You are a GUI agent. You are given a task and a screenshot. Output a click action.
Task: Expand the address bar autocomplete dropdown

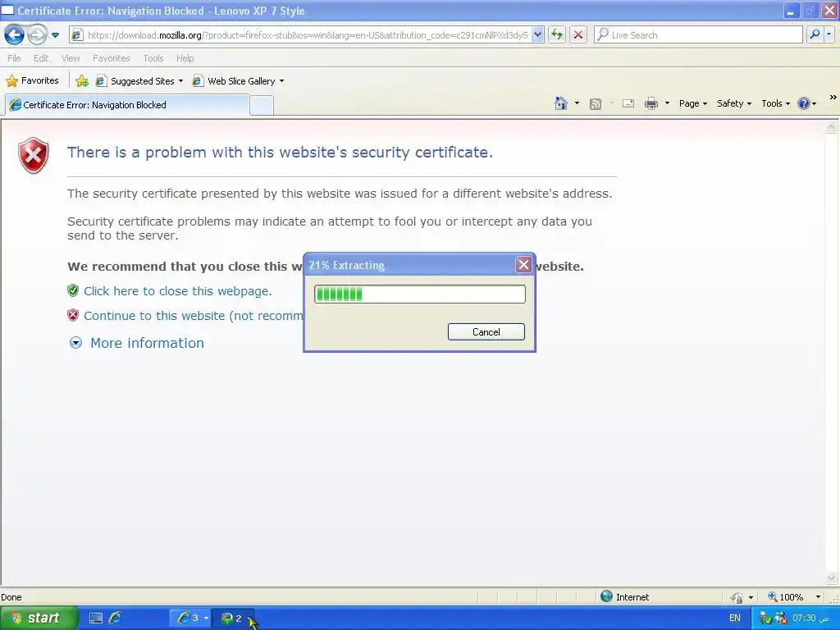click(538, 35)
